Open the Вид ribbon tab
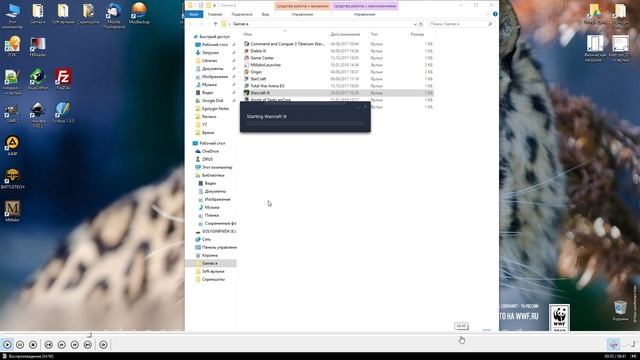Viewport: 640px width, 360px height. pos(265,14)
